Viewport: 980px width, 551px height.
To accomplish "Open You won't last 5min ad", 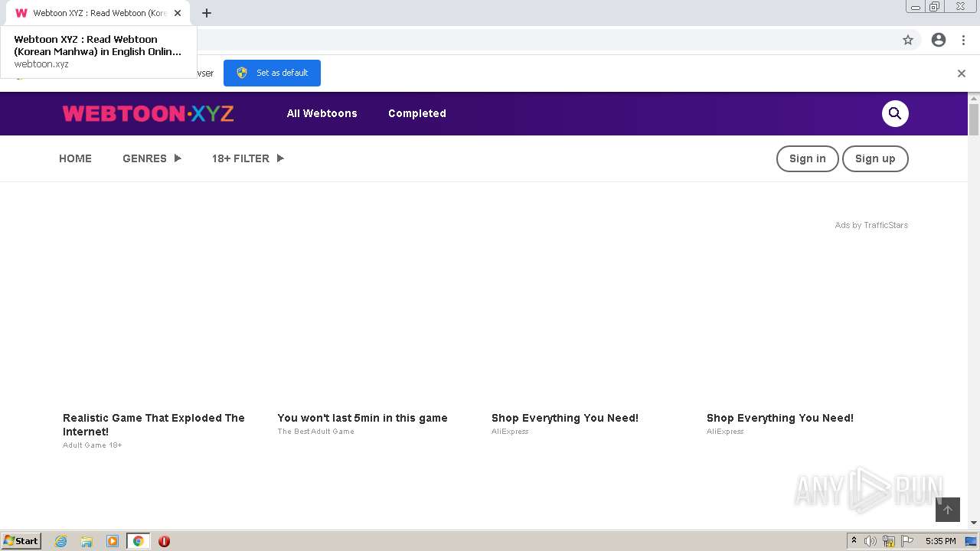I will coord(362,418).
